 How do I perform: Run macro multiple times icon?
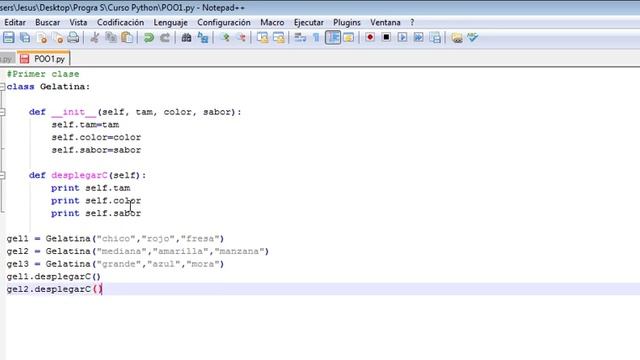419,38
